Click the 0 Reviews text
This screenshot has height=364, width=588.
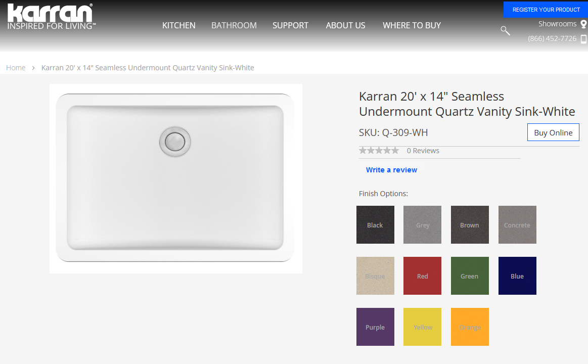[x=423, y=151]
